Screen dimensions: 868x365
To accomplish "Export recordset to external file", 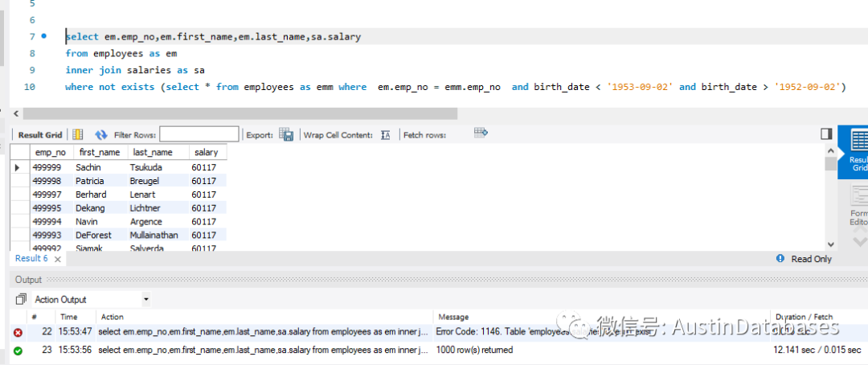I will [x=286, y=135].
